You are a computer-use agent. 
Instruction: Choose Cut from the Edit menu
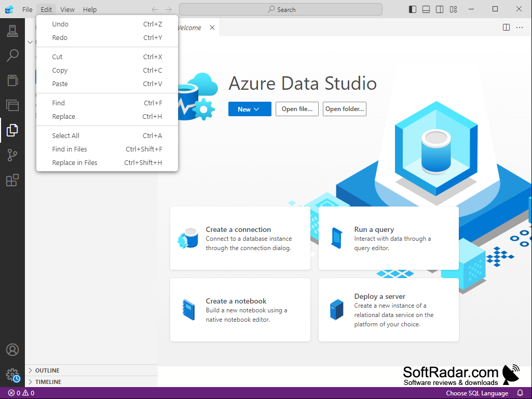point(107,57)
